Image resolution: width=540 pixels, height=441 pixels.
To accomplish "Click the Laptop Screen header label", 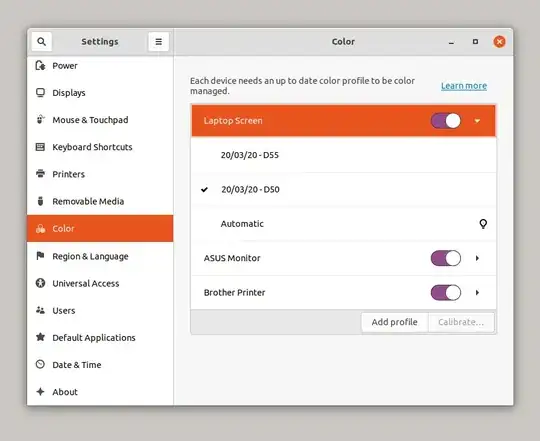I will (x=233, y=121).
